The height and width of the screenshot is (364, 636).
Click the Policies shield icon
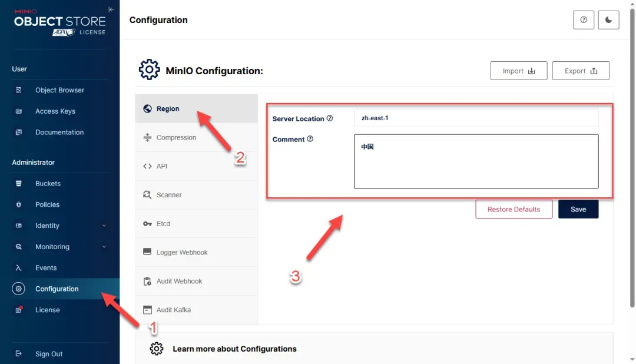[x=19, y=205]
